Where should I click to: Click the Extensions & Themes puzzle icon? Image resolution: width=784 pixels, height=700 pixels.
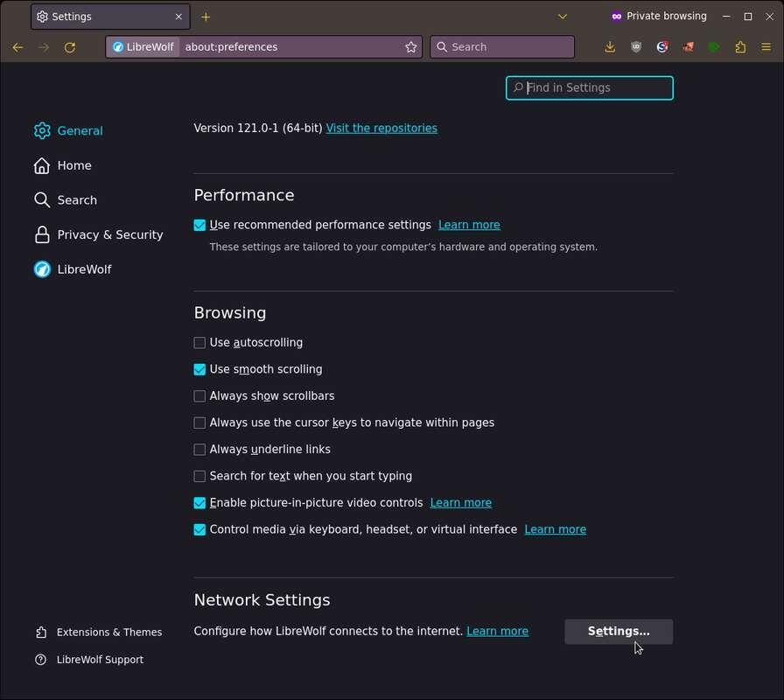point(41,633)
